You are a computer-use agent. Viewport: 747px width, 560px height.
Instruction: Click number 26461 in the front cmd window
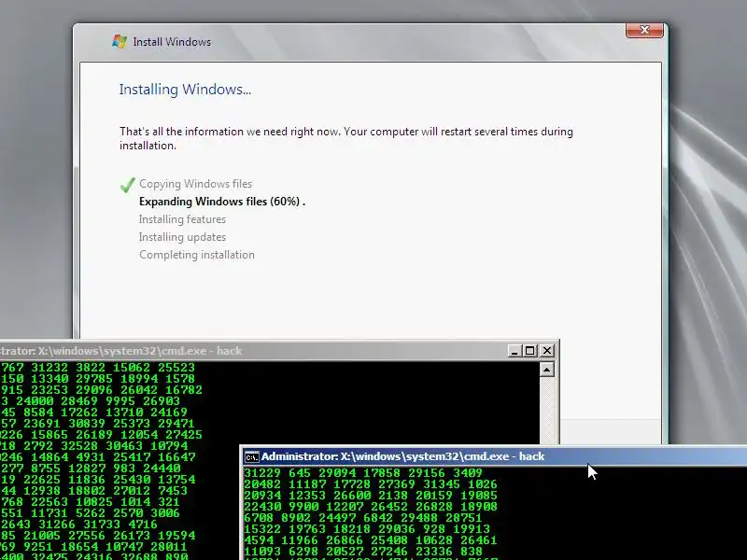(x=478, y=540)
